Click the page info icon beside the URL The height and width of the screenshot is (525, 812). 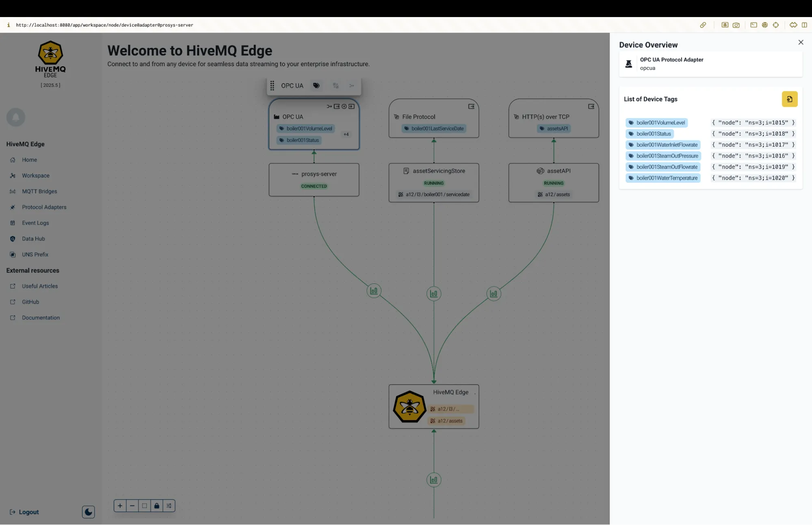point(9,25)
